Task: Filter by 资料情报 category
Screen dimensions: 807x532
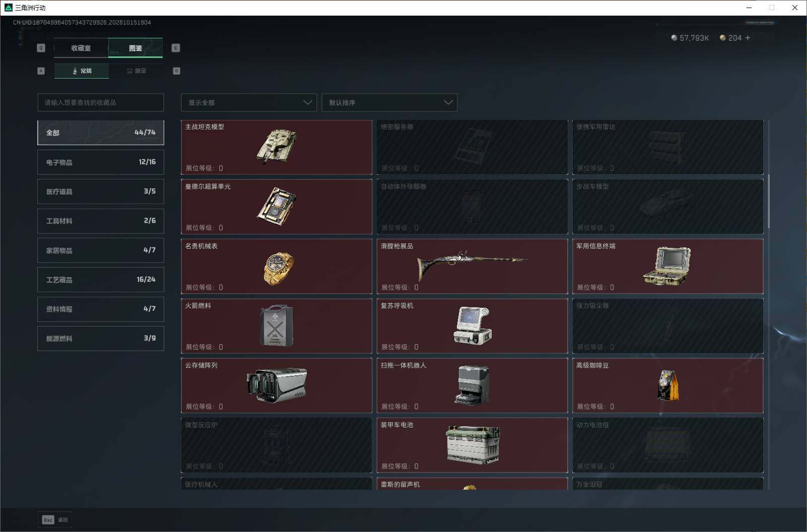Action: coord(101,309)
